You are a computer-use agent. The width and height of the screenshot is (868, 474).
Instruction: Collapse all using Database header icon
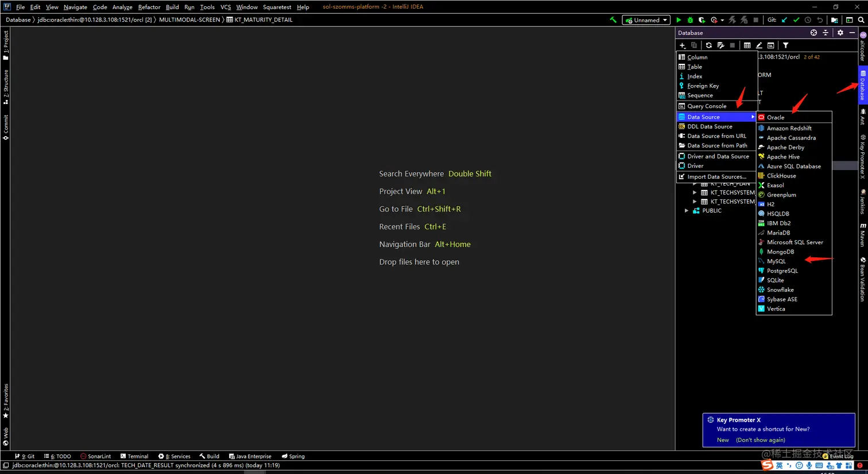pos(826,33)
